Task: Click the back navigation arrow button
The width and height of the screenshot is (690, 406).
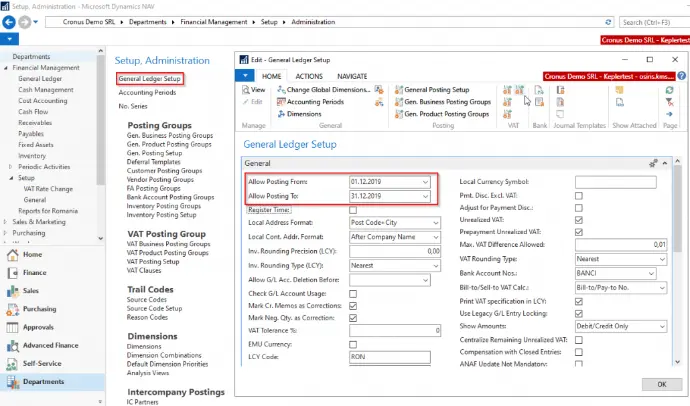Action: tap(9, 22)
